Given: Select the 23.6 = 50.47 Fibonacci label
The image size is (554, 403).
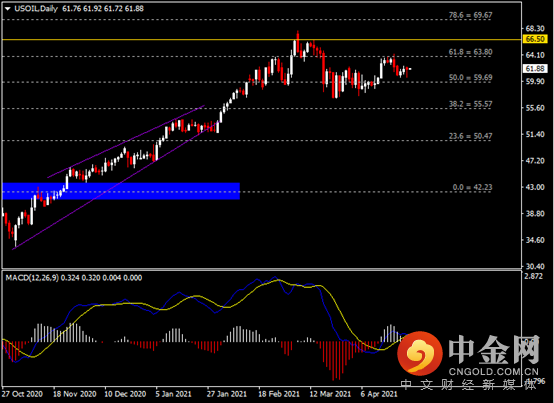Looking at the screenshot, I should click(470, 136).
